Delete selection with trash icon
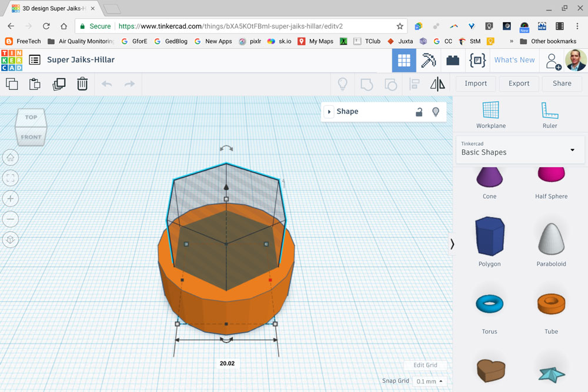Screen dimensions: 588x392 [82, 84]
